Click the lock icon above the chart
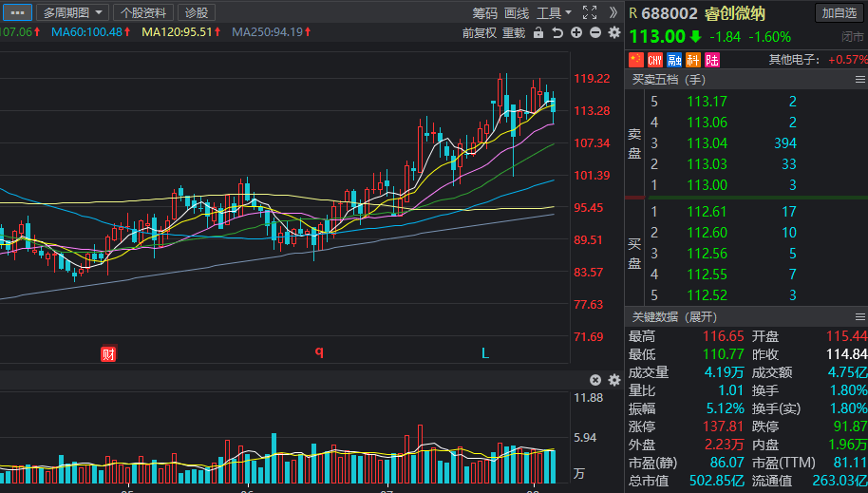Screen dimensions: 868x493 (538, 33)
